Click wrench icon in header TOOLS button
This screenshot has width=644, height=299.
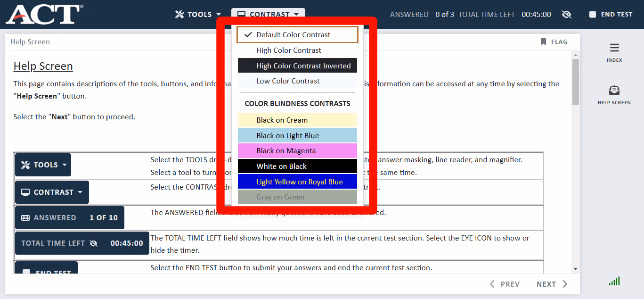179,15
